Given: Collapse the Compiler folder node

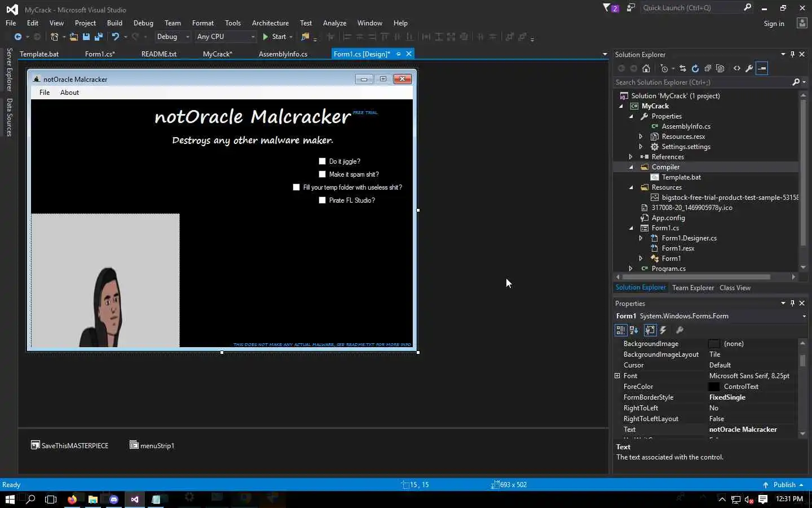Looking at the screenshot, I should pos(631,167).
